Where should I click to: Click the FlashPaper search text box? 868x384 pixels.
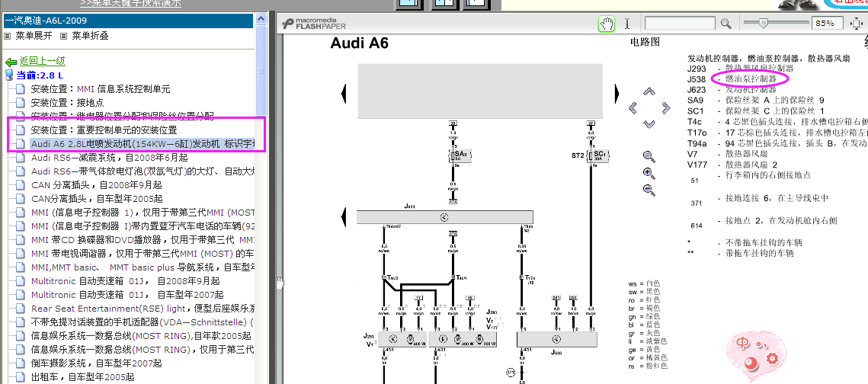tap(681, 24)
